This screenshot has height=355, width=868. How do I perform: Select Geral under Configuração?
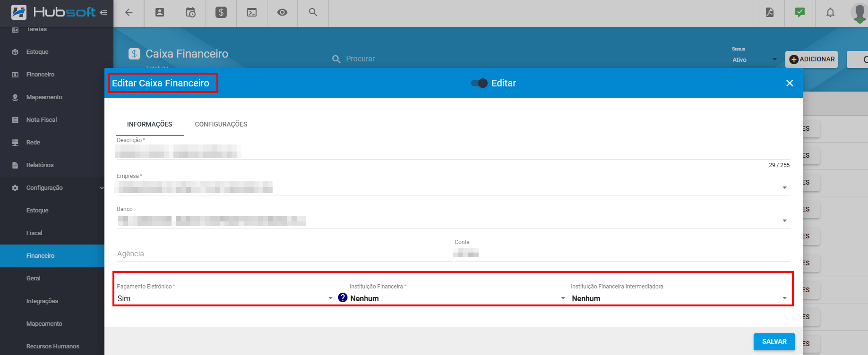33,279
